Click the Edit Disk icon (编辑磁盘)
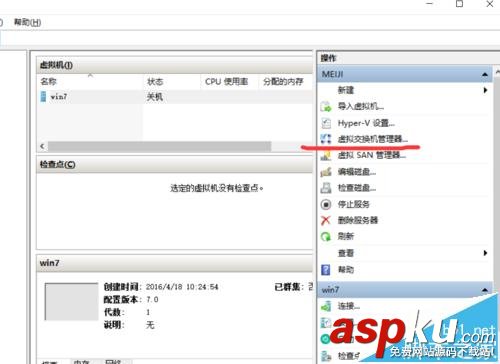 pyautogui.click(x=326, y=172)
